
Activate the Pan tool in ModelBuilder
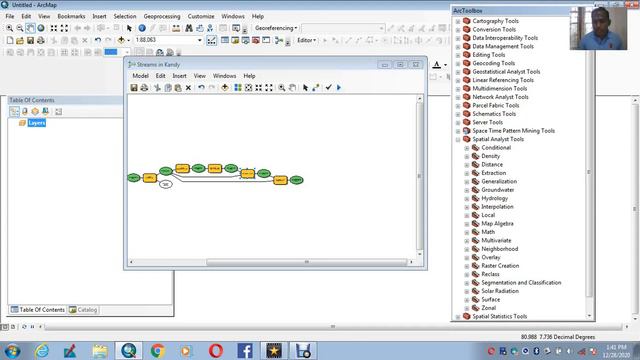click(292, 88)
